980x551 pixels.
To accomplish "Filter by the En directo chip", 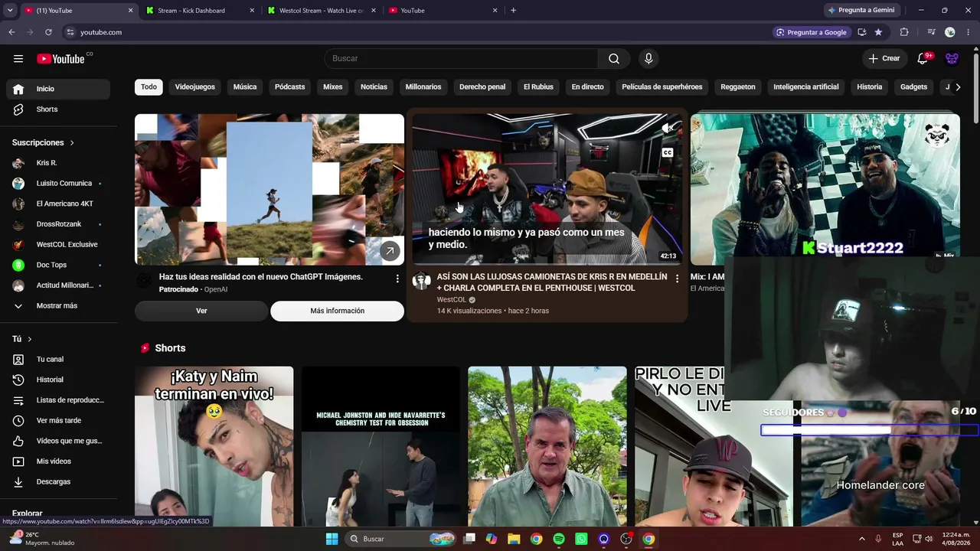I will tap(588, 87).
